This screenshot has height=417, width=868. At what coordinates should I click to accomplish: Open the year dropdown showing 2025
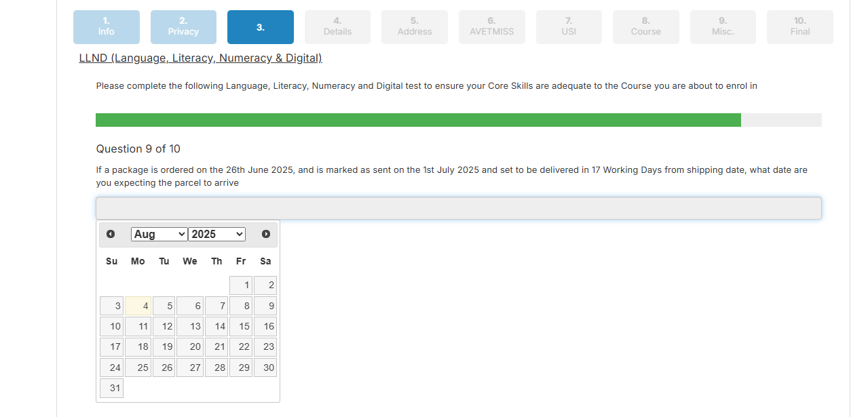[x=216, y=234]
